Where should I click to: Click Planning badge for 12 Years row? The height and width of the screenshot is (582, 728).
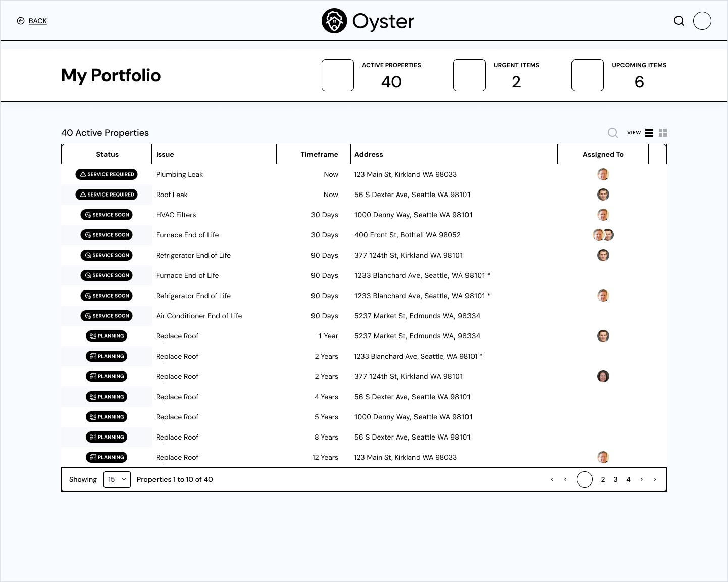point(107,457)
